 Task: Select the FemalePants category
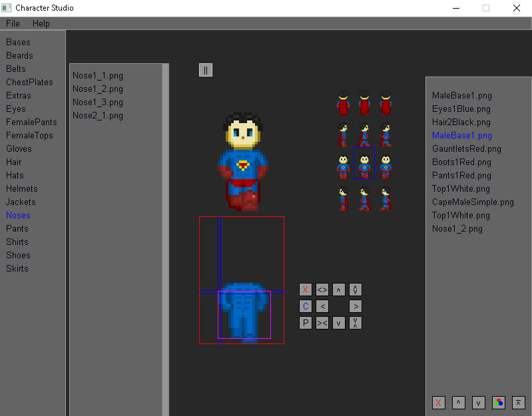pyautogui.click(x=31, y=122)
